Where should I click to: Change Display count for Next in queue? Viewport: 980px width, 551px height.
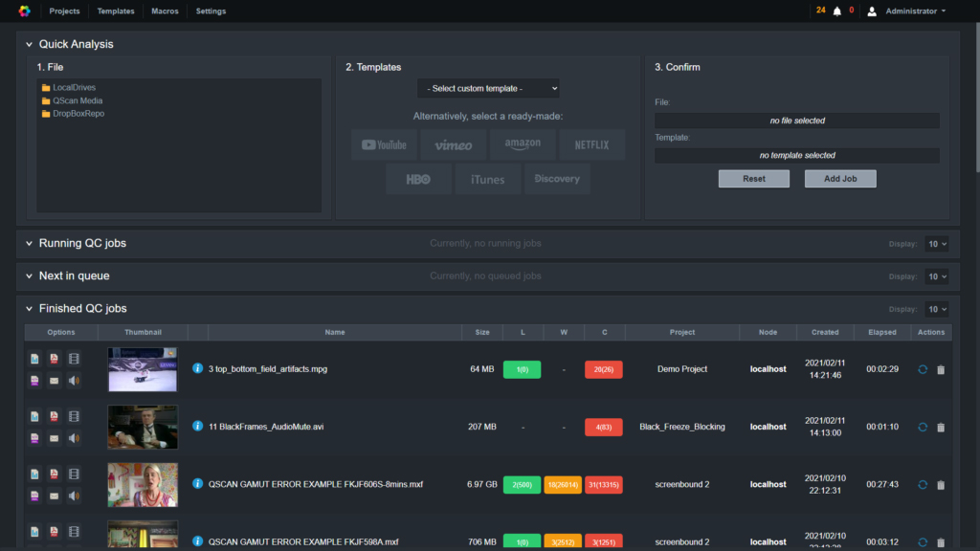coord(936,276)
